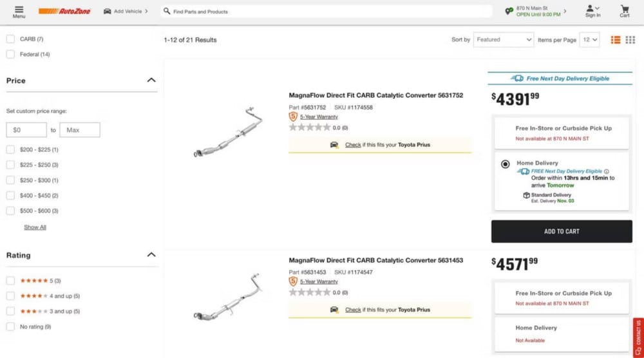644x358 pixels.
Task: Open the hamburger Menu icon
Action: (19, 11)
